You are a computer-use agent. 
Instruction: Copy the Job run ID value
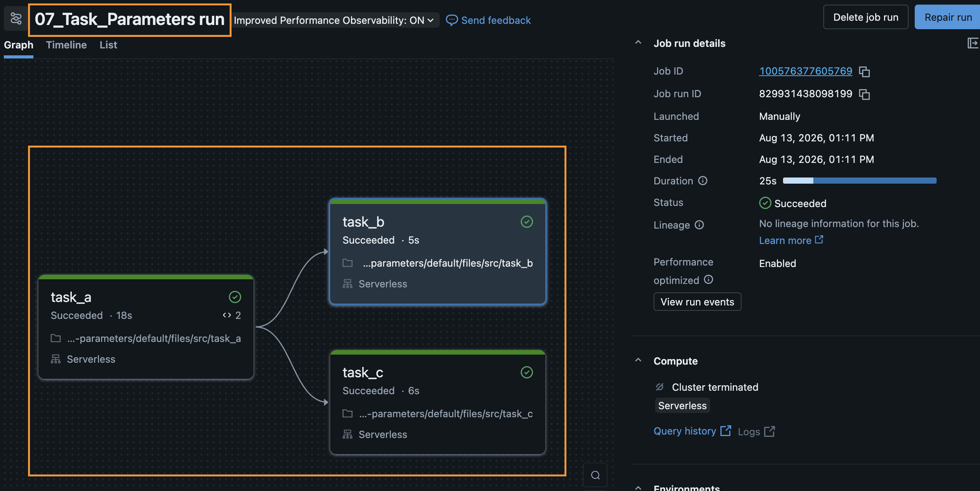coord(864,95)
